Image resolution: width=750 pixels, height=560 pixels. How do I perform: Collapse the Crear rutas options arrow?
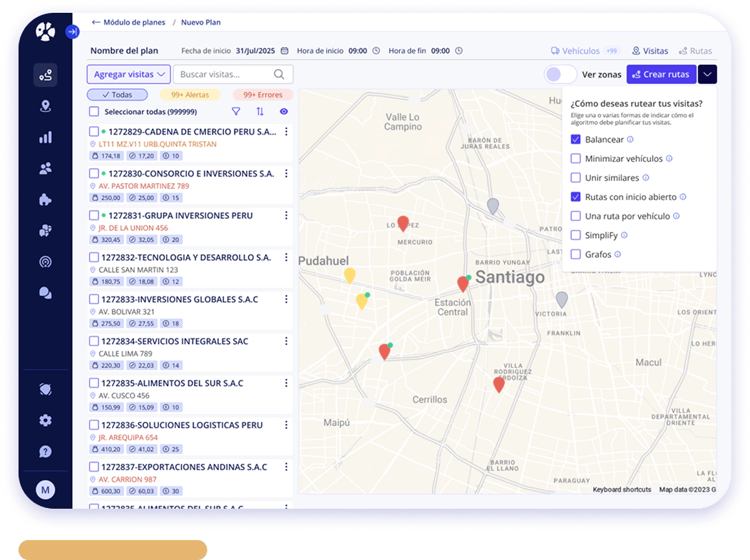tap(707, 74)
